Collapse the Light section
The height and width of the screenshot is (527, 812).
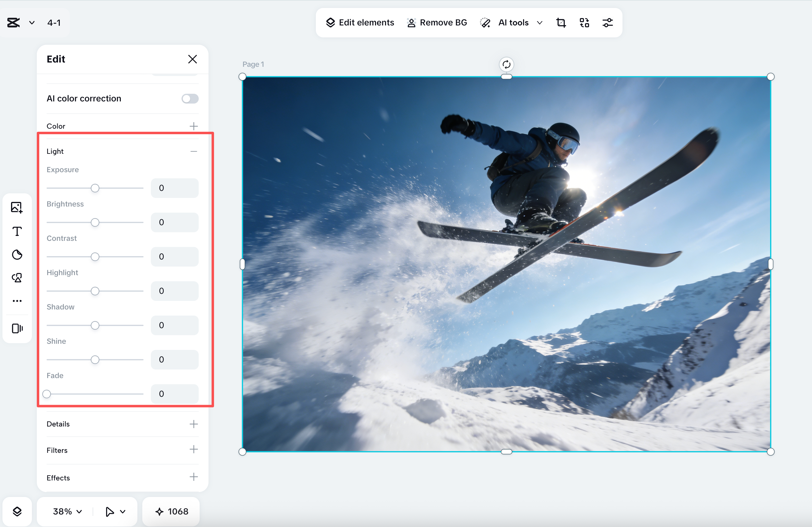pos(193,151)
